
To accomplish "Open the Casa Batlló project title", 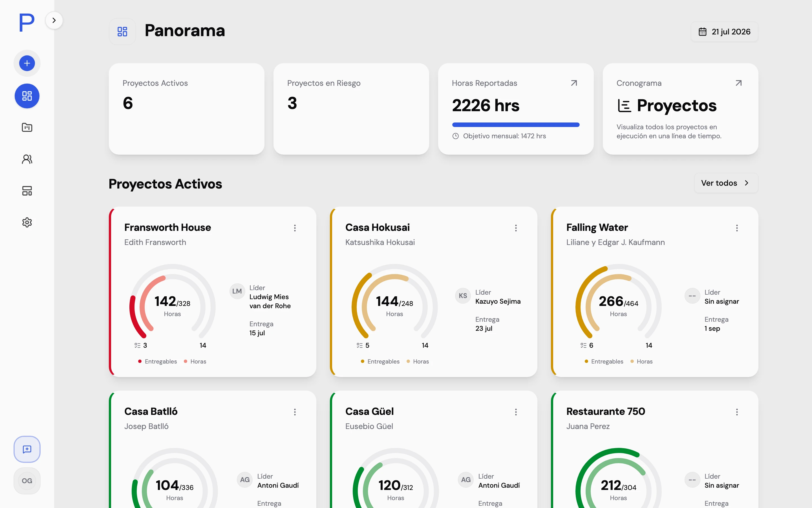I will pos(151,411).
